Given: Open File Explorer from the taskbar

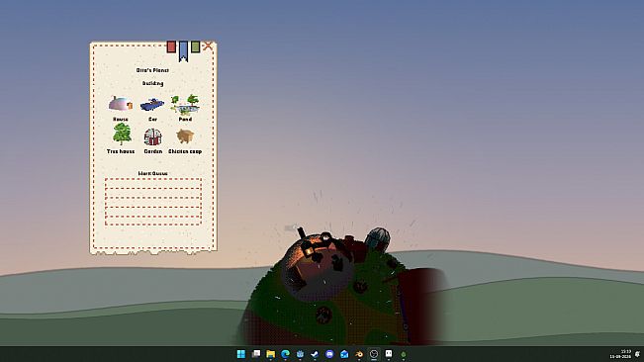Looking at the screenshot, I should [x=271, y=354].
